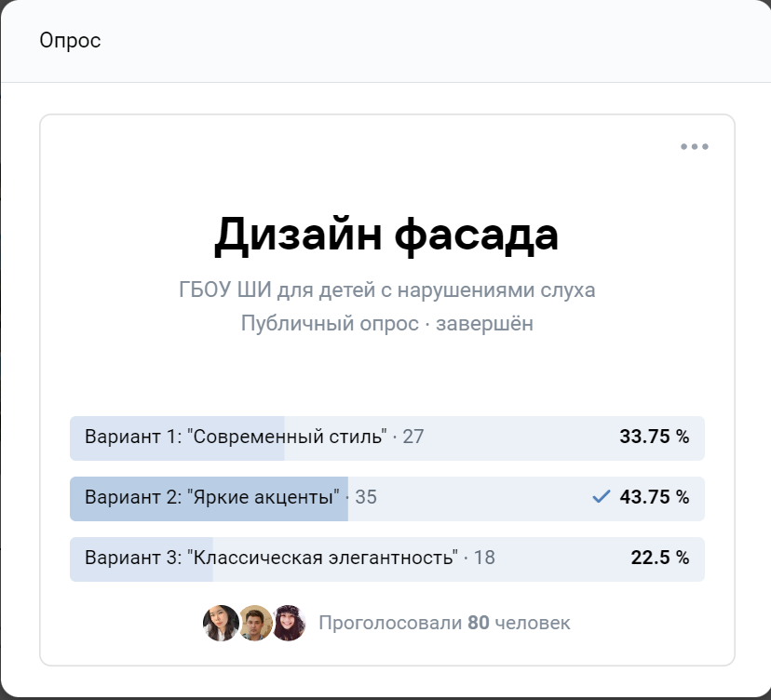Click the first voter avatar

point(221,623)
